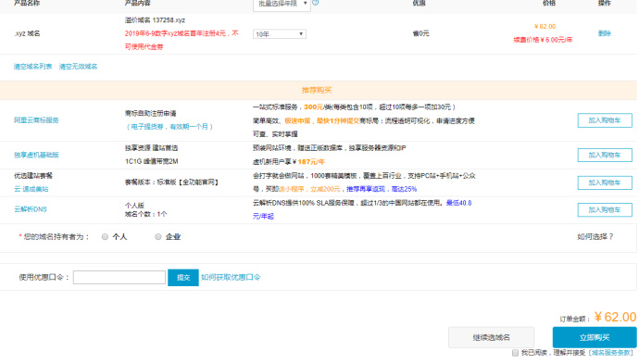Open the batch year selection dropdown
The height and width of the screenshot is (364, 639).
tap(282, 5)
